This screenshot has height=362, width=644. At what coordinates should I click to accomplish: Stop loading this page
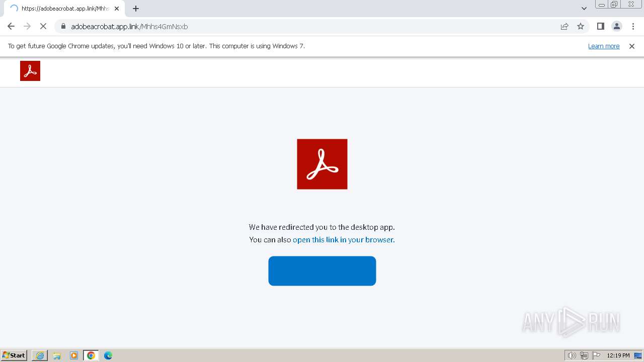tap(43, 26)
